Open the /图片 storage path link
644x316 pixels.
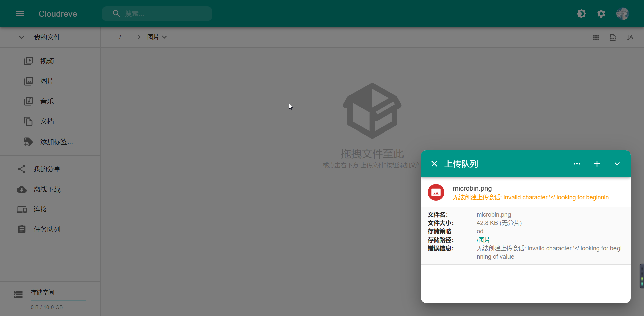pos(483,240)
